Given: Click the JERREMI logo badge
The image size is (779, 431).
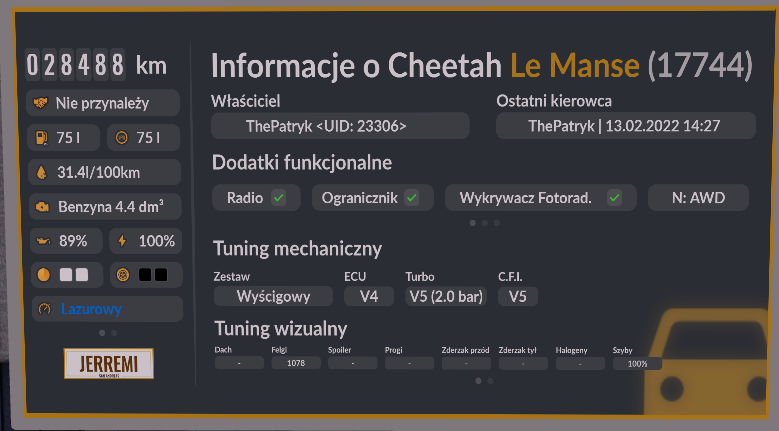Looking at the screenshot, I should [109, 363].
